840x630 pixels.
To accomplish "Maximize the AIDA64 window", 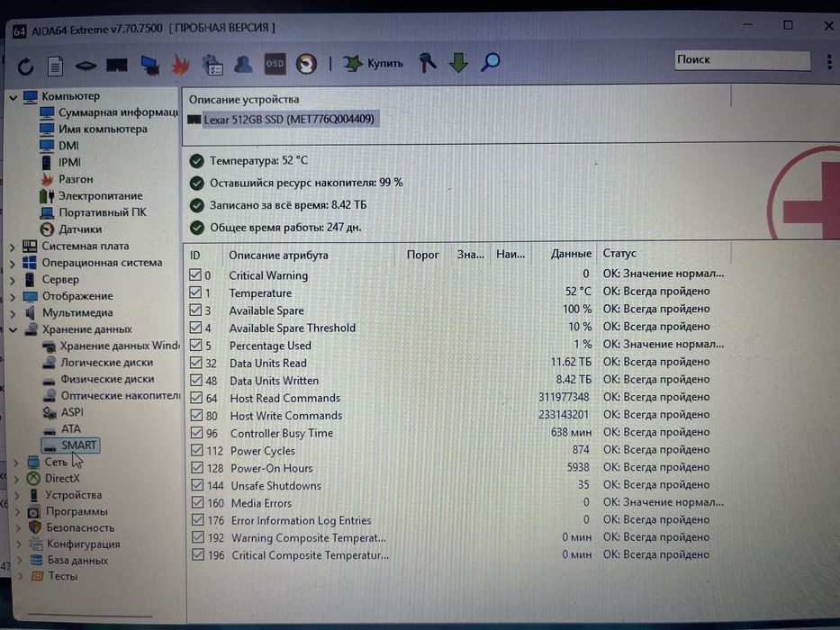I will [x=788, y=25].
